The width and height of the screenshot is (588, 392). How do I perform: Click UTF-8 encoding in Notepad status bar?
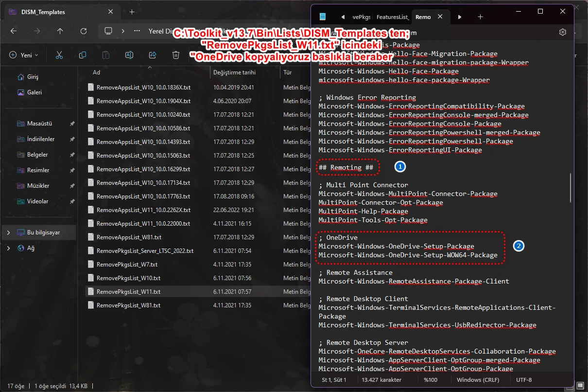pyautogui.click(x=524, y=379)
